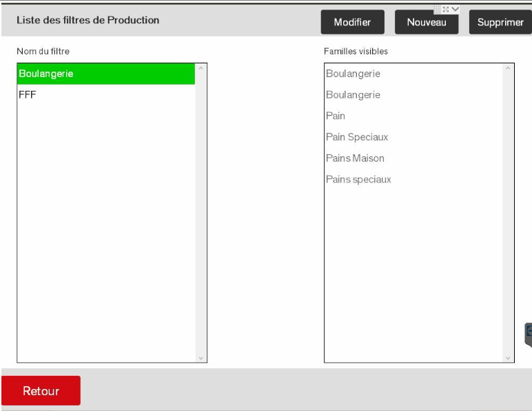Create a new filter with Nouveau

[427, 22]
